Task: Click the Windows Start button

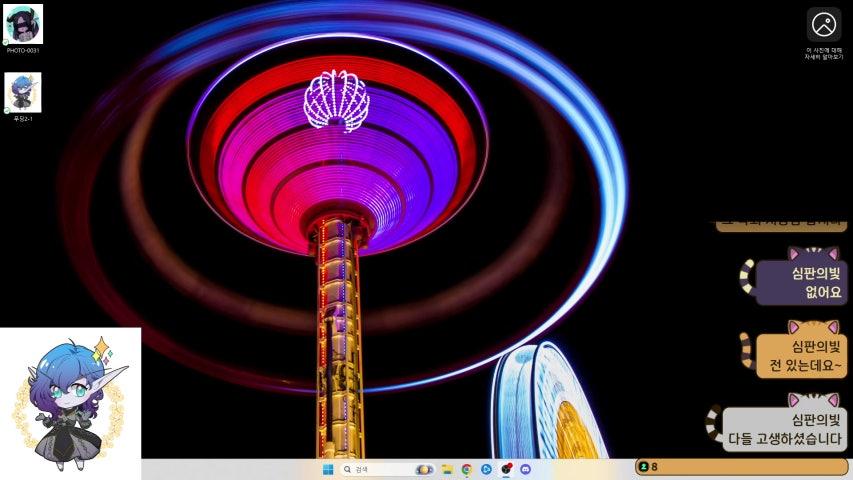Action: click(x=328, y=469)
